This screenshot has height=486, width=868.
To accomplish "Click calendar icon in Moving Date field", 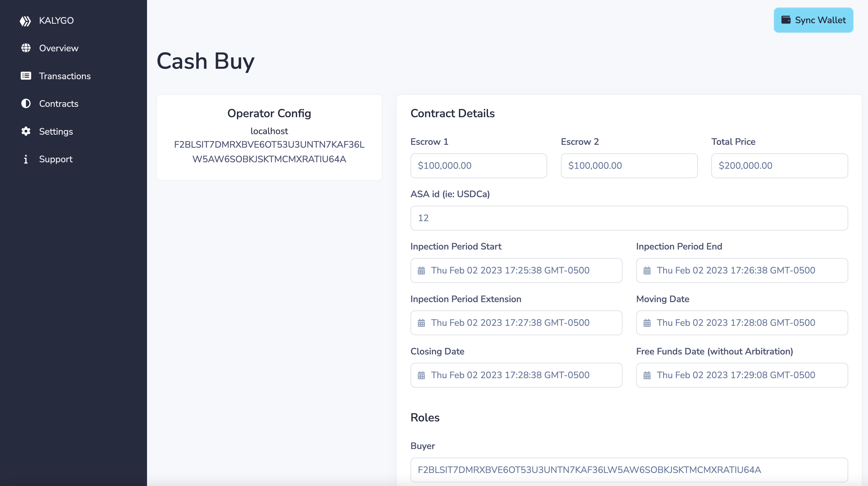I will [x=647, y=323].
